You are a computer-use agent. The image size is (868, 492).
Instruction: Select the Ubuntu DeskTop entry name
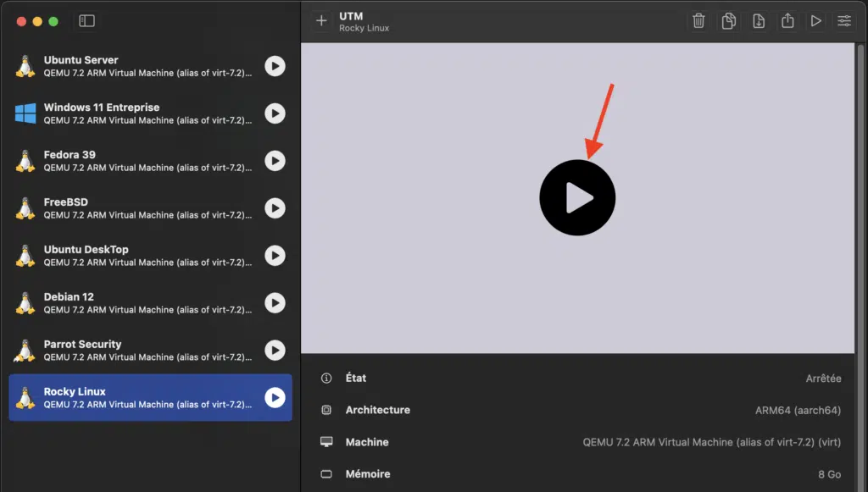point(86,249)
